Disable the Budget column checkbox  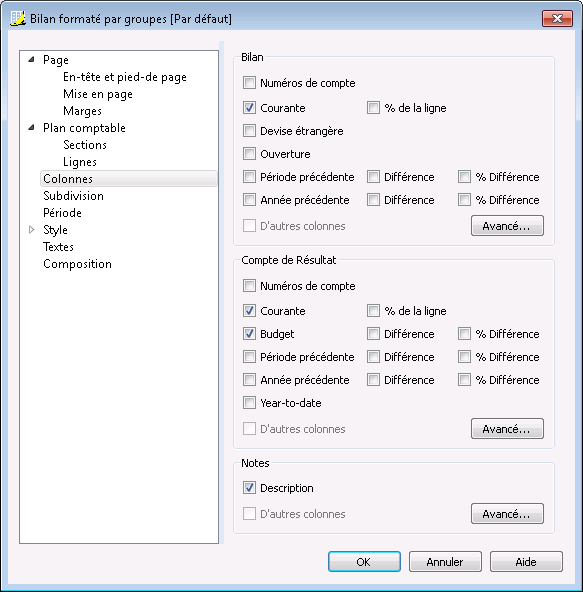[249, 334]
